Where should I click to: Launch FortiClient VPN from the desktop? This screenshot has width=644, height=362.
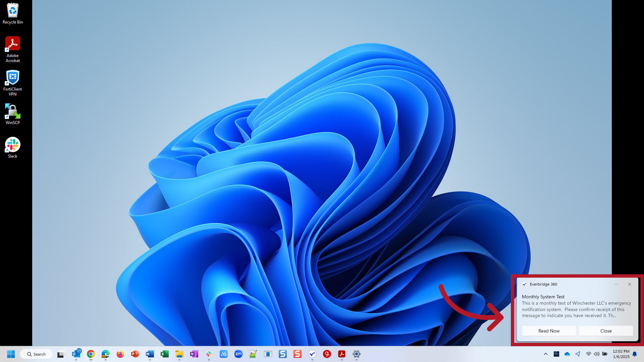click(12, 77)
